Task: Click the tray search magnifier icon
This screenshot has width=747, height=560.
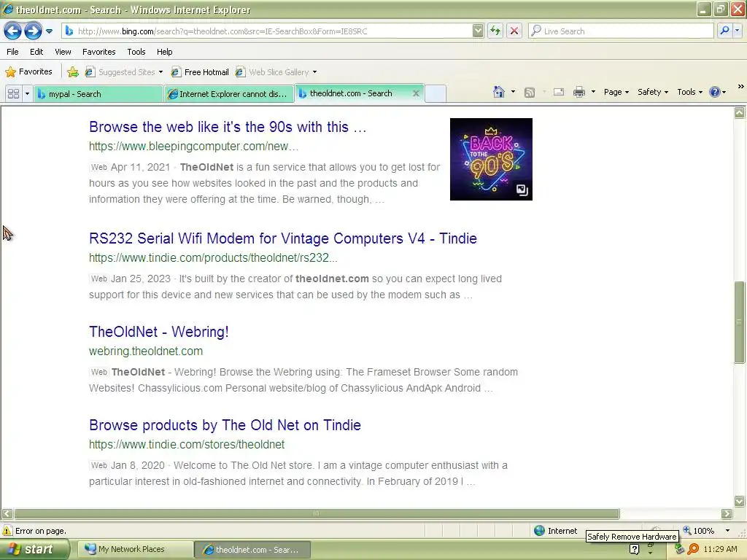Action: [694, 549]
